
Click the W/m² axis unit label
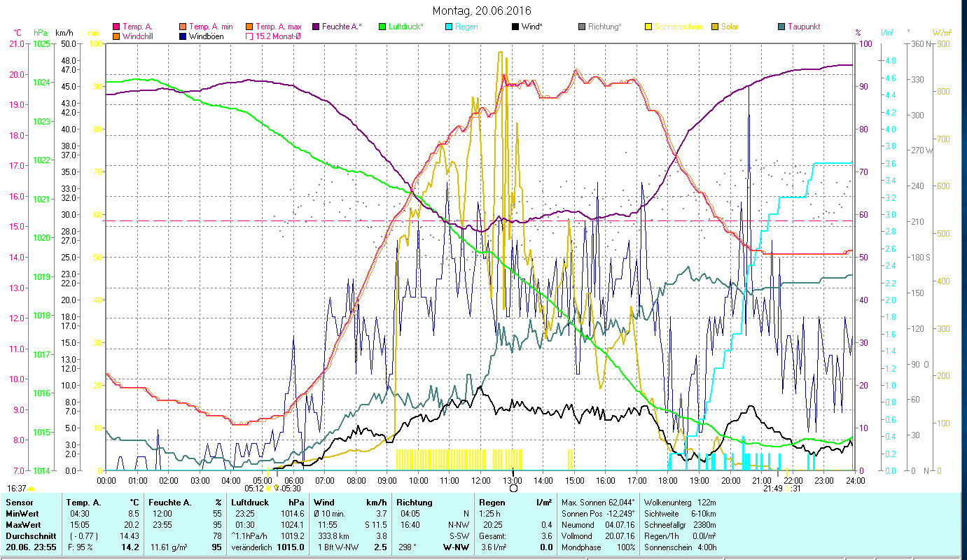(x=942, y=32)
